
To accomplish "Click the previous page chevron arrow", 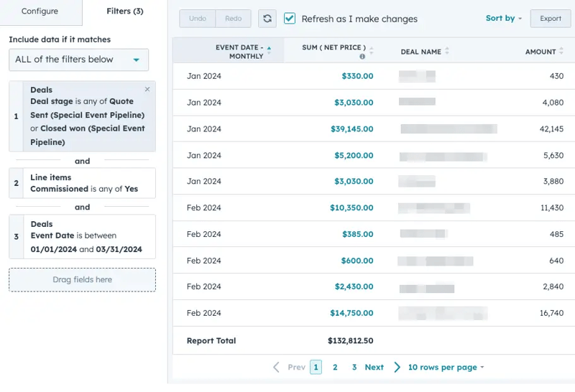I will tap(277, 367).
